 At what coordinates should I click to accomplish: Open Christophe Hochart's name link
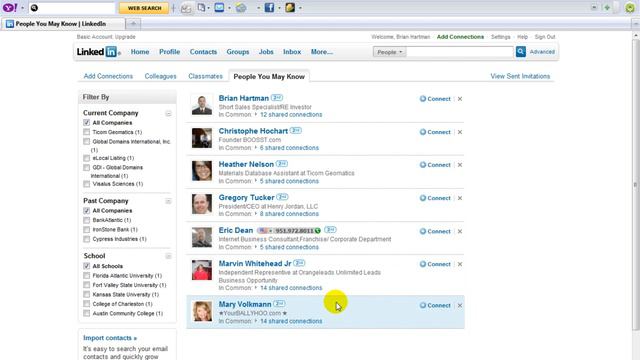click(253, 131)
